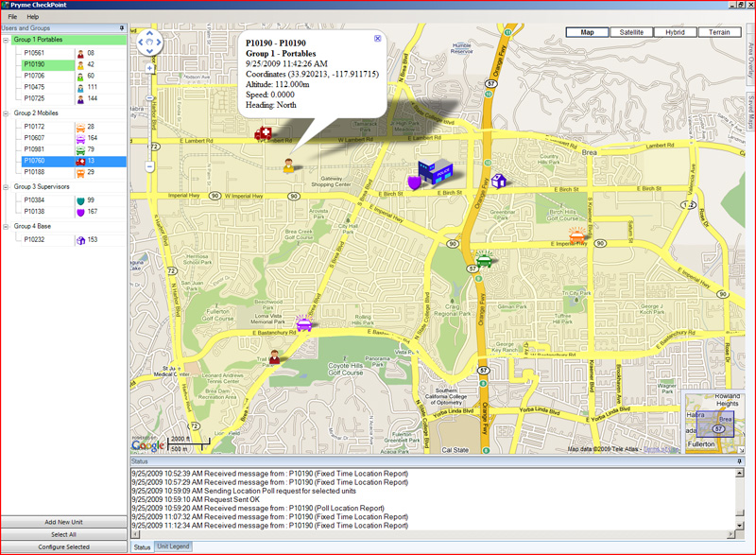756x555 pixels.
Task: Click the ambulance icon beside P10760
Action: pos(80,161)
